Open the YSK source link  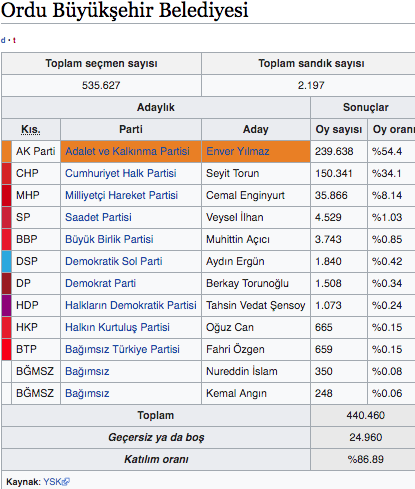pos(52,482)
